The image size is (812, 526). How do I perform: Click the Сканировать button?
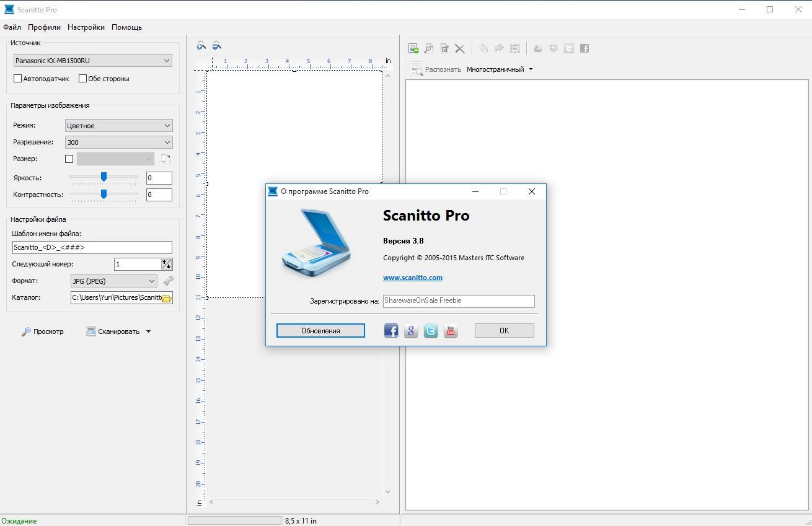(x=113, y=331)
